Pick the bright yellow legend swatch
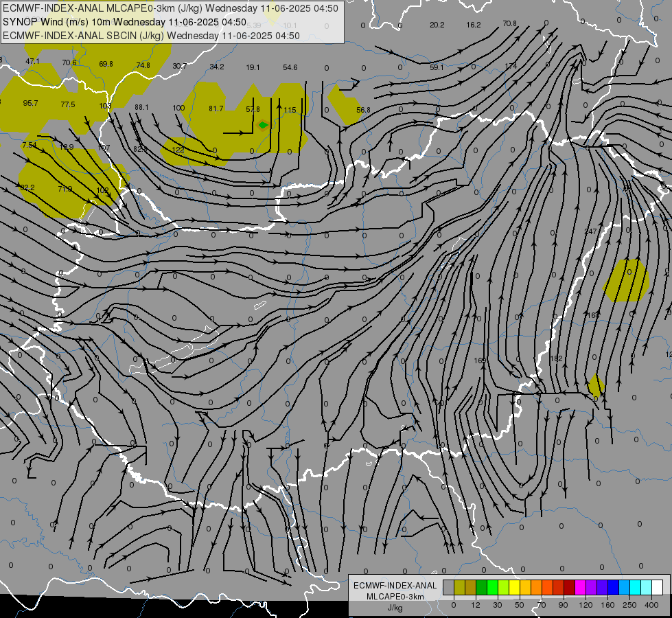The image size is (672, 618). point(514,587)
